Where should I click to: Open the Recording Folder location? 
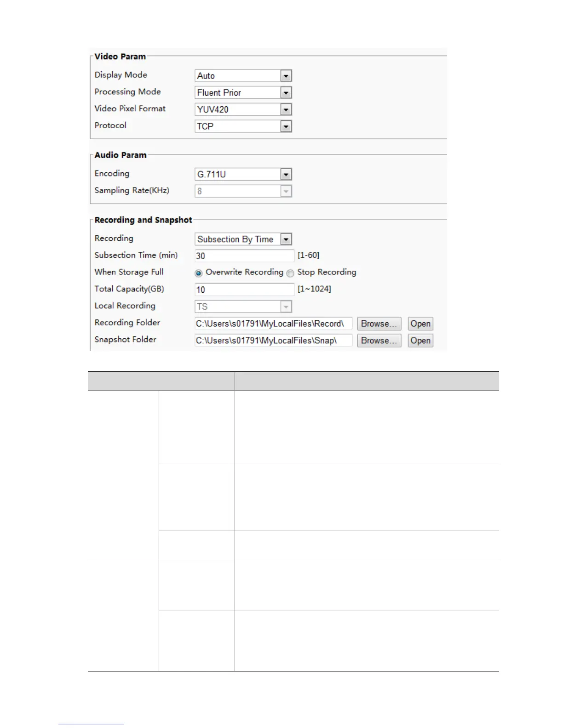click(x=420, y=324)
